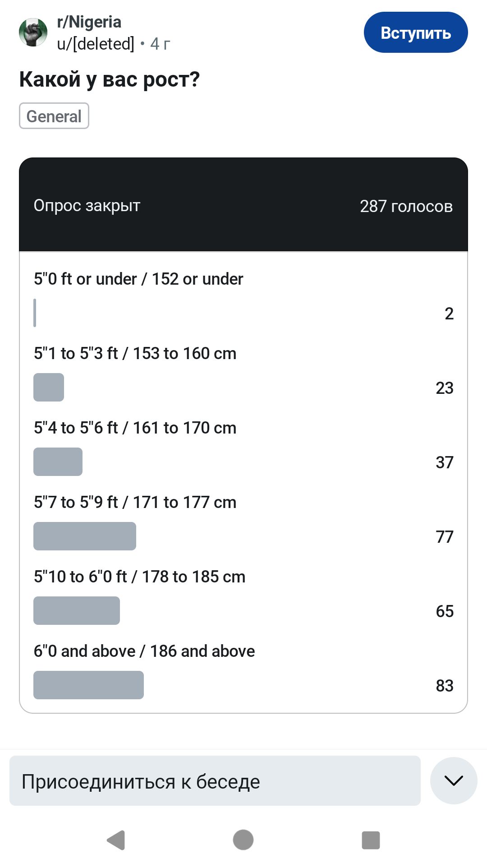Tap the 287 голосов vote count
The width and height of the screenshot is (487, 868).
[x=406, y=206]
